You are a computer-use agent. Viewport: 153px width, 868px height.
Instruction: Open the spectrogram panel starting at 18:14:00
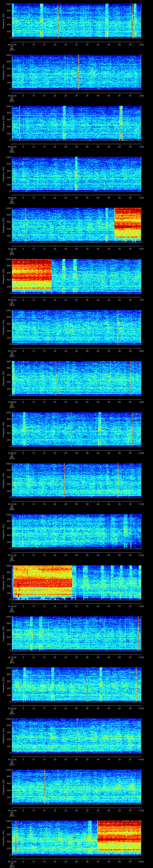tap(76, 685)
